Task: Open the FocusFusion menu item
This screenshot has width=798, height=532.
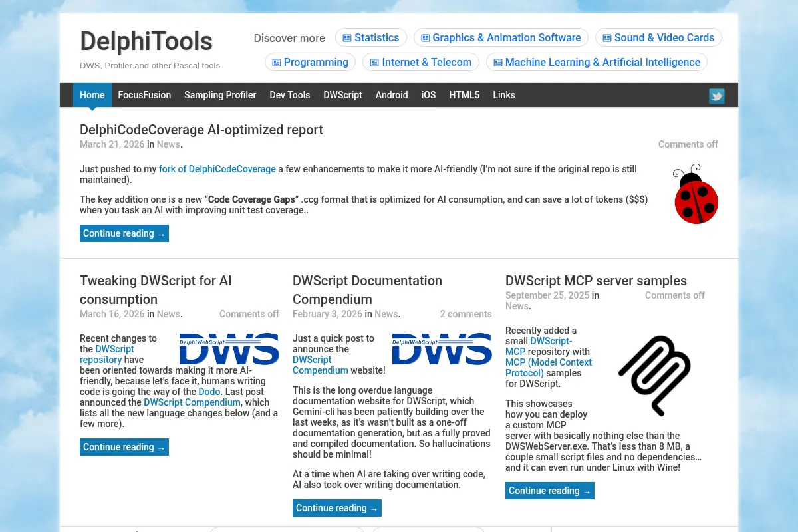Action: [144, 95]
